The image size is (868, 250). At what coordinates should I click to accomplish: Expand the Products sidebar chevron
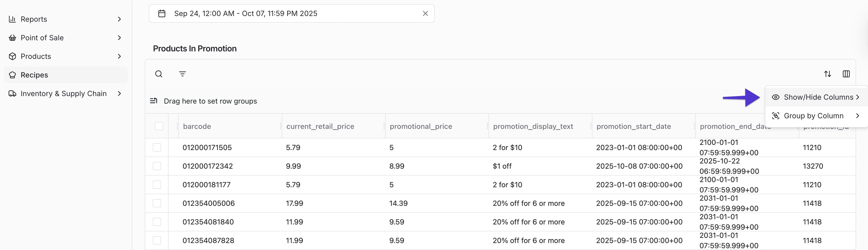(119, 56)
